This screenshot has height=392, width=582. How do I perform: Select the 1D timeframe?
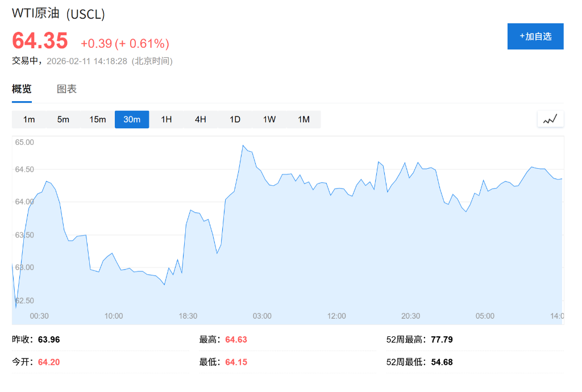(x=235, y=119)
